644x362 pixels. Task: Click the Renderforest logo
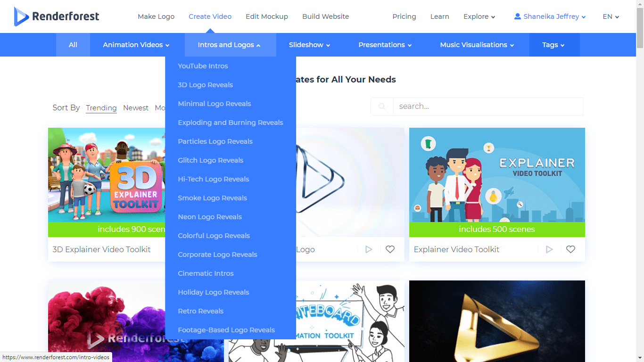tap(57, 16)
